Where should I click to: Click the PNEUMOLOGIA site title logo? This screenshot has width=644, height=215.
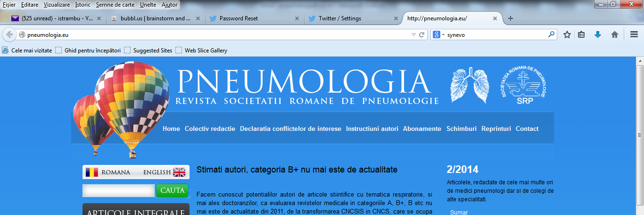pyautogui.click(x=305, y=82)
